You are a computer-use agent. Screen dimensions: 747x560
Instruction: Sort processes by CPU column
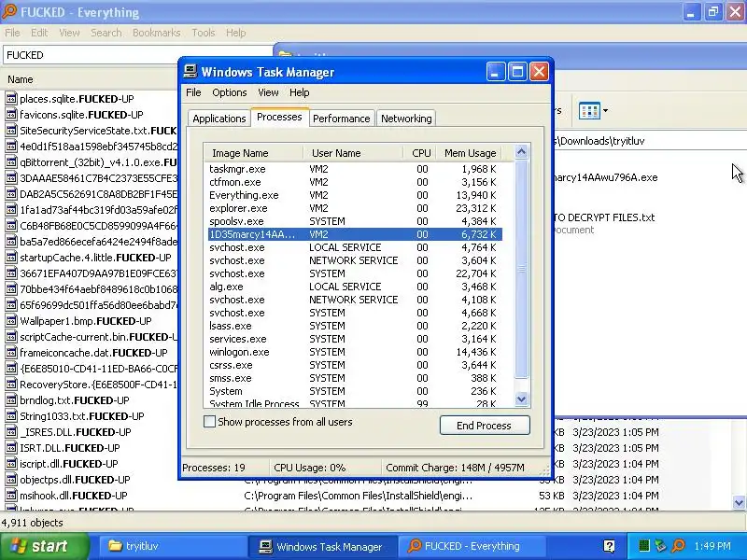point(421,153)
